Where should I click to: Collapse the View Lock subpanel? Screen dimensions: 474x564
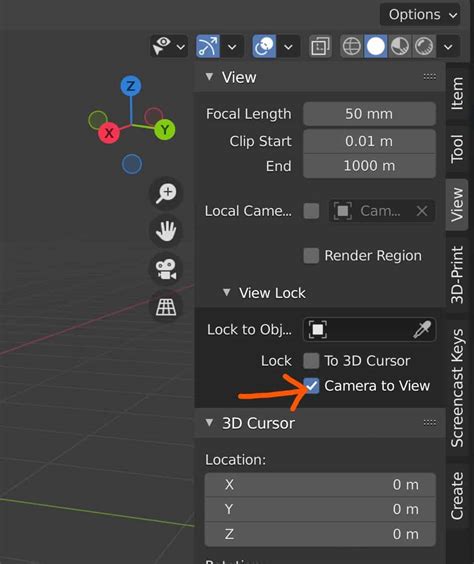(x=227, y=292)
